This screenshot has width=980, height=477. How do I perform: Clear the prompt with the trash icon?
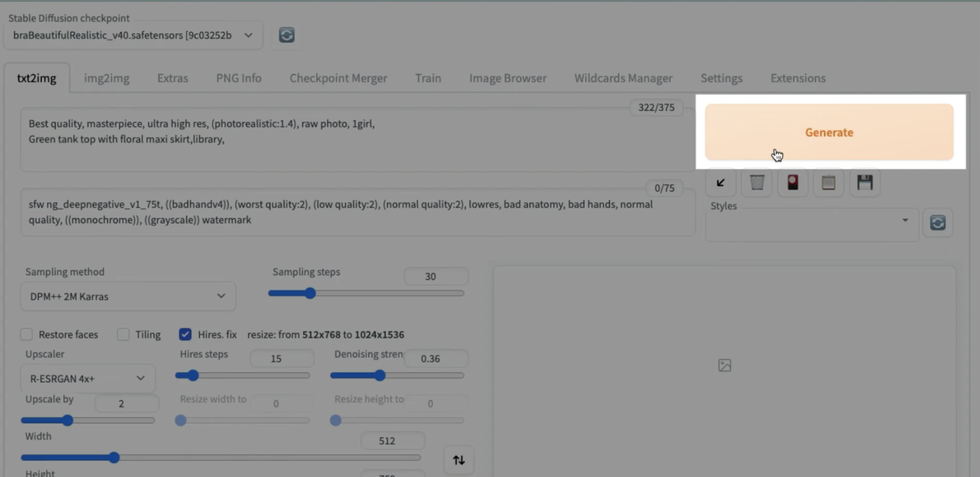(757, 183)
